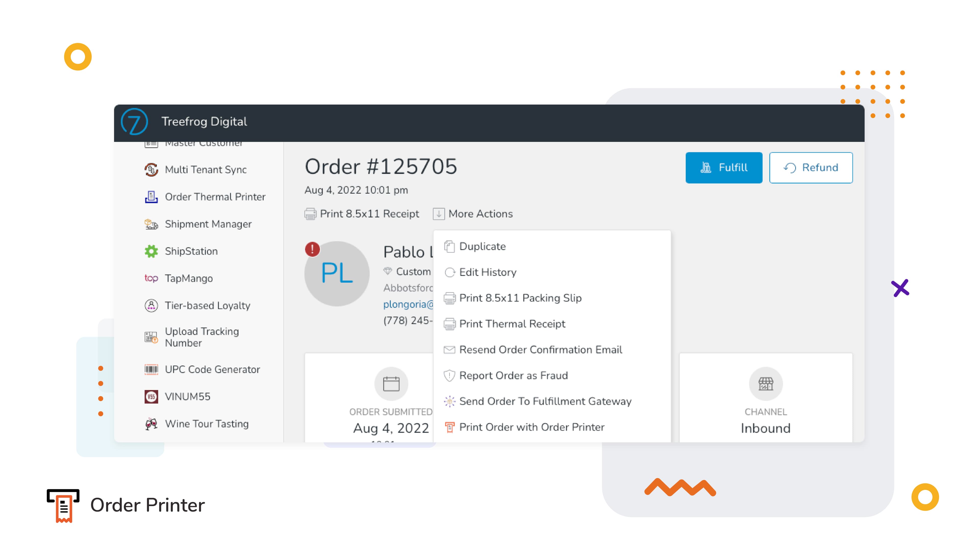Click the UPC Code Generator barcode icon
The height and width of the screenshot is (551, 980).
151,369
